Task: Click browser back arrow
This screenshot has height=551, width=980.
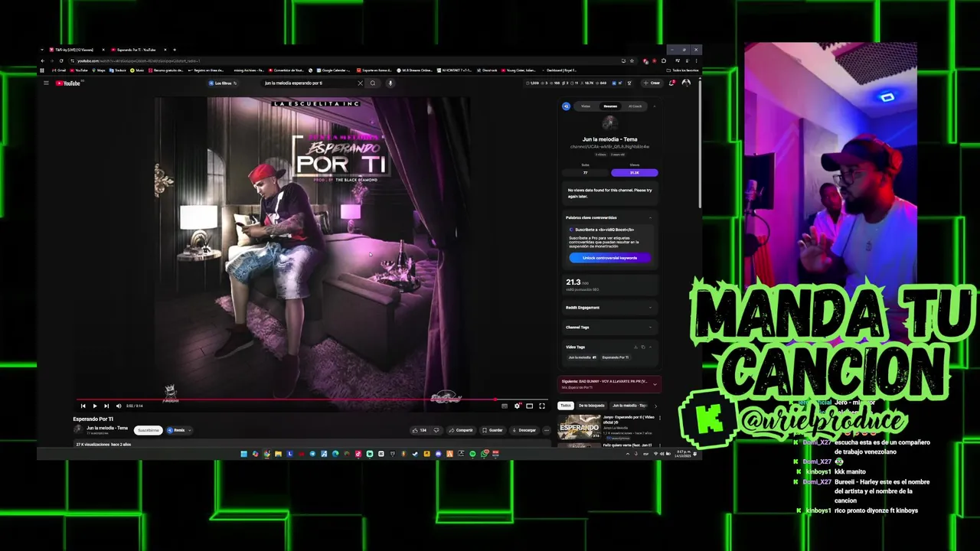Action: [x=43, y=60]
